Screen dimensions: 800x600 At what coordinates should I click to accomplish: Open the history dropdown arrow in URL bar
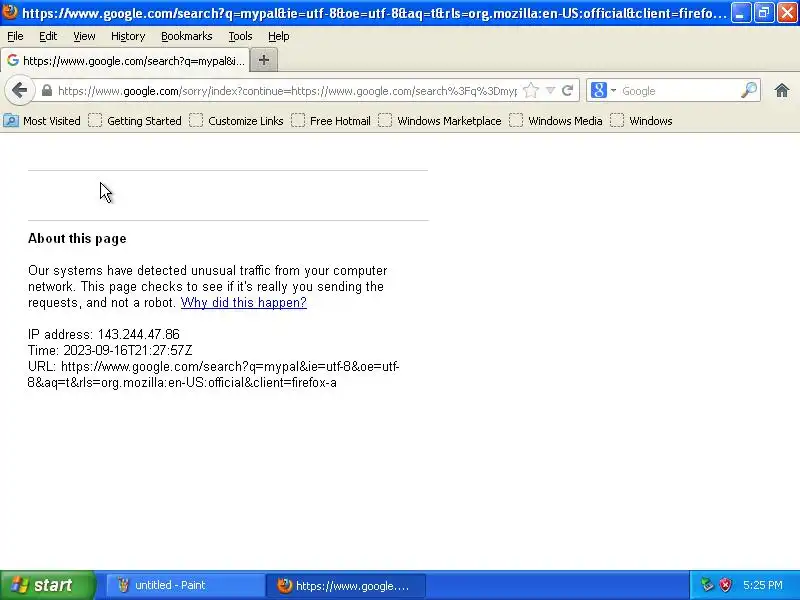(x=550, y=91)
